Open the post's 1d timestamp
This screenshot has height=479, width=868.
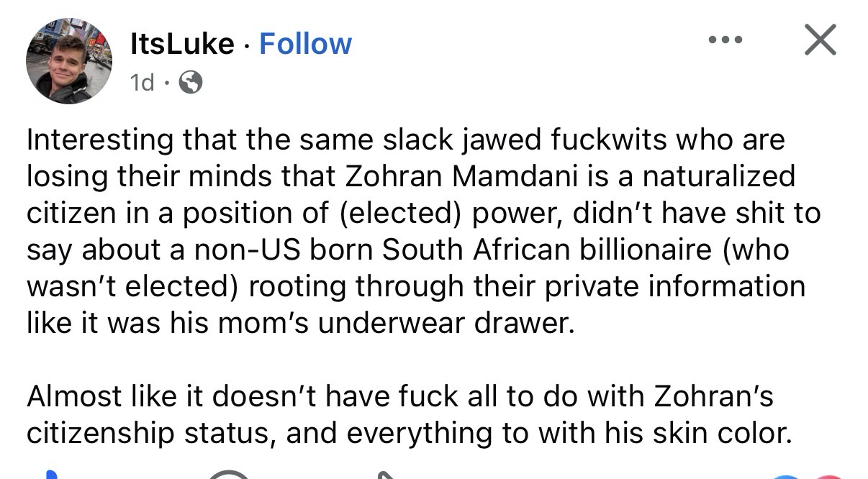(x=142, y=83)
